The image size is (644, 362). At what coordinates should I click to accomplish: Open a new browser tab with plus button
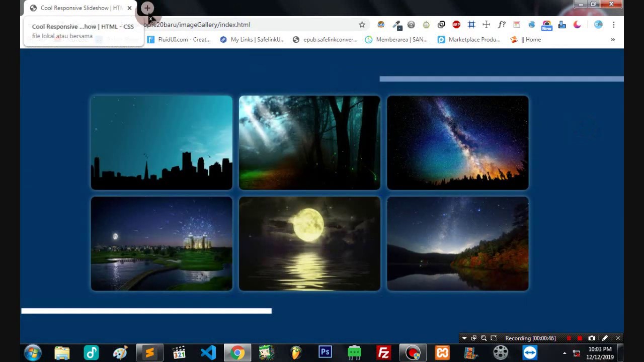click(147, 8)
